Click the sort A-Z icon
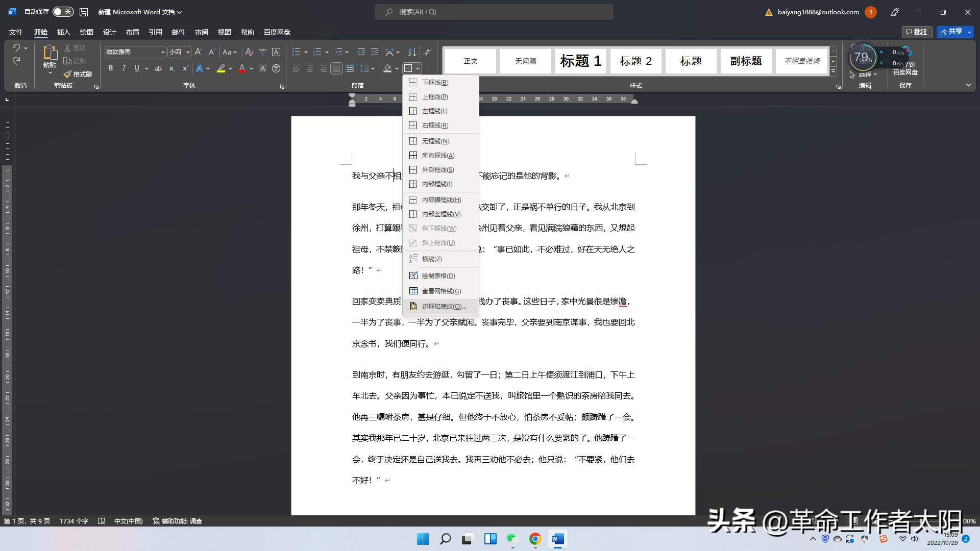The height and width of the screenshot is (551, 980). point(412,52)
